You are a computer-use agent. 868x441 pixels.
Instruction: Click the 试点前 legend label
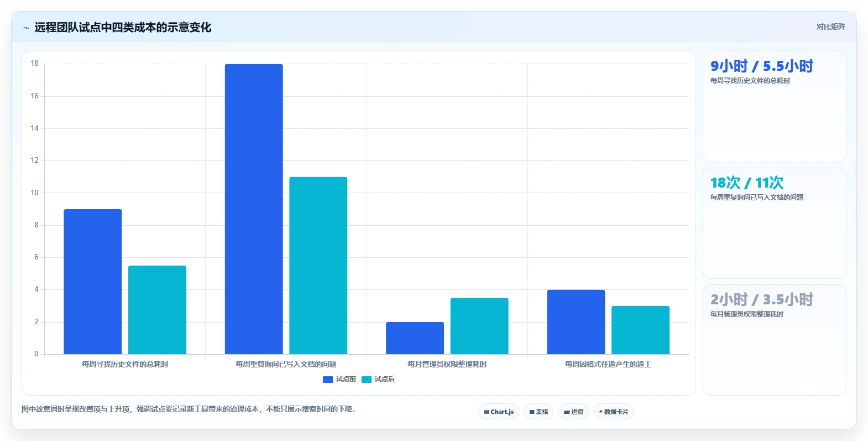click(346, 379)
